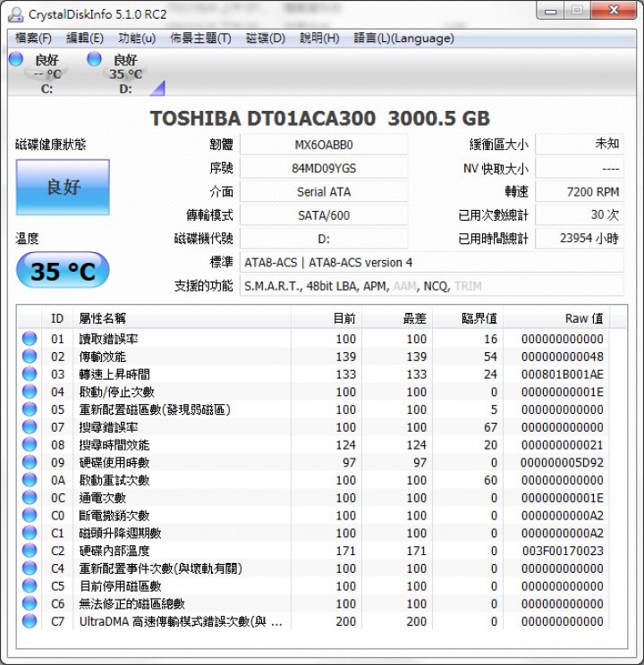
Task: Open the 說明(H) menu
Action: [319, 38]
